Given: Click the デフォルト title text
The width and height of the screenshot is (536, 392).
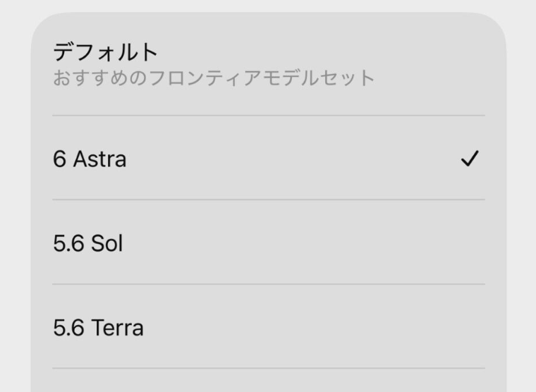Looking at the screenshot, I should pos(106,52).
